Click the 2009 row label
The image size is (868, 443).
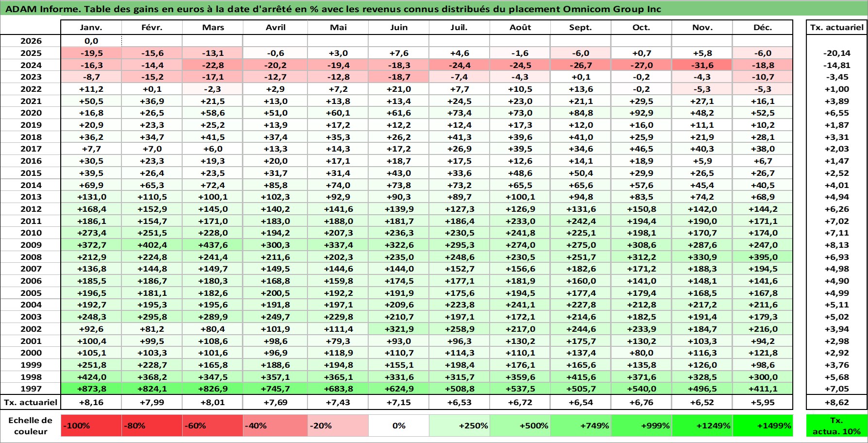[31, 245]
